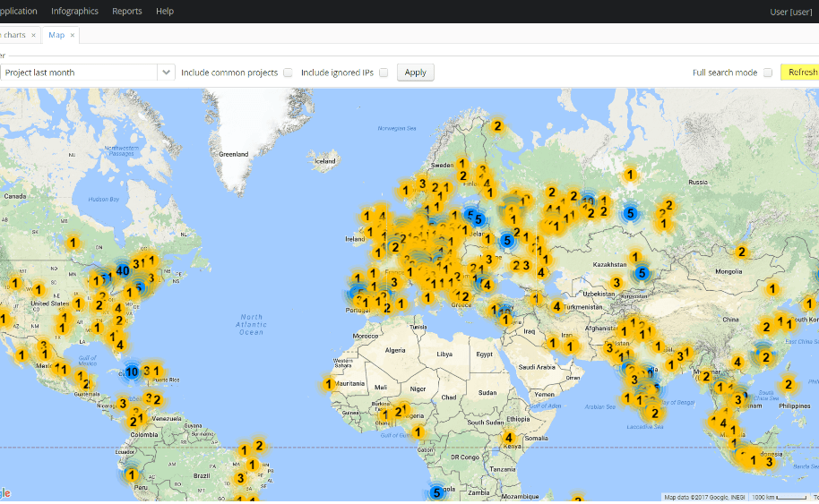Close the charts tab

[x=33, y=36]
